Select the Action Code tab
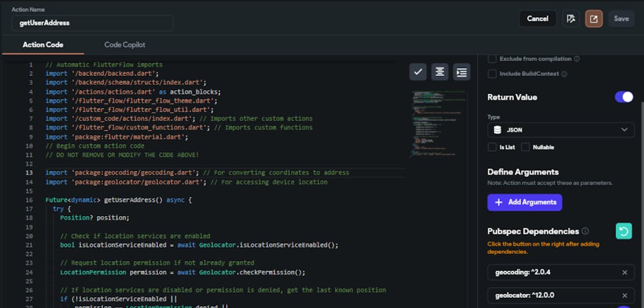The height and width of the screenshot is (308, 644). [43, 44]
